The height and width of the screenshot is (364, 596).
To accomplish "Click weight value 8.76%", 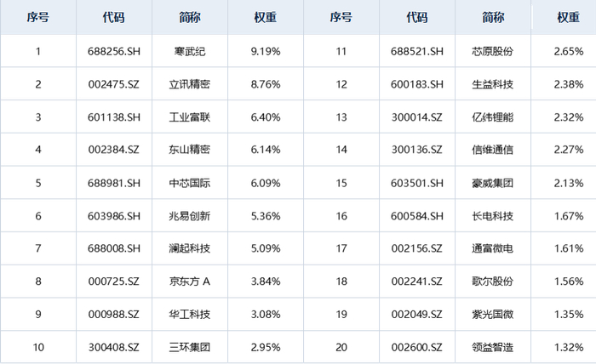I will pyautogui.click(x=266, y=84).
